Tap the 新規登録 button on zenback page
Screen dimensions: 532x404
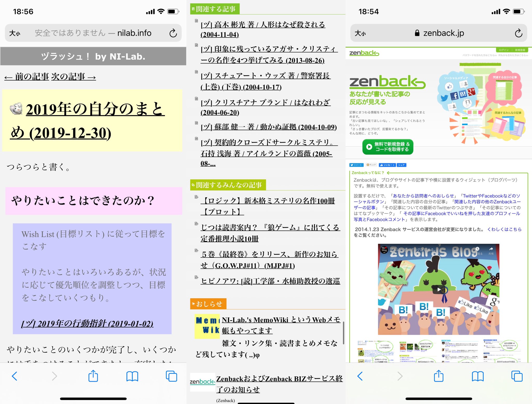point(520,50)
